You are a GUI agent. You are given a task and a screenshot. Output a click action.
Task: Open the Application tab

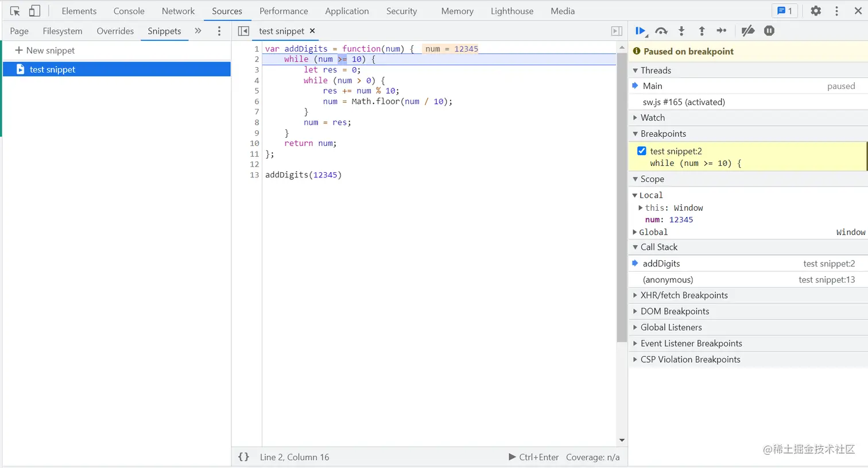coord(347,11)
